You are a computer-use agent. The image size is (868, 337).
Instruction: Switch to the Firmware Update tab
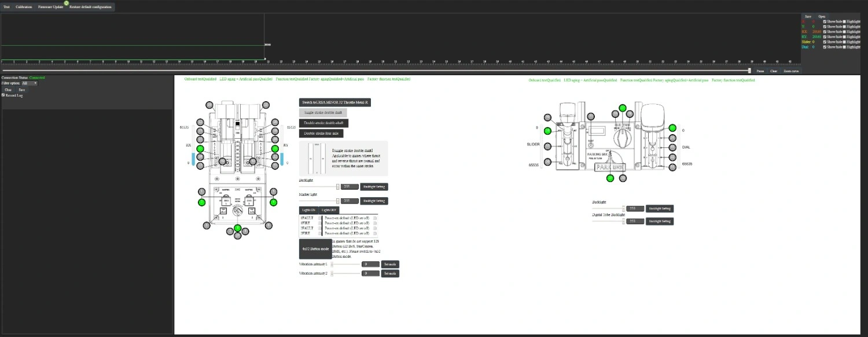coord(50,7)
